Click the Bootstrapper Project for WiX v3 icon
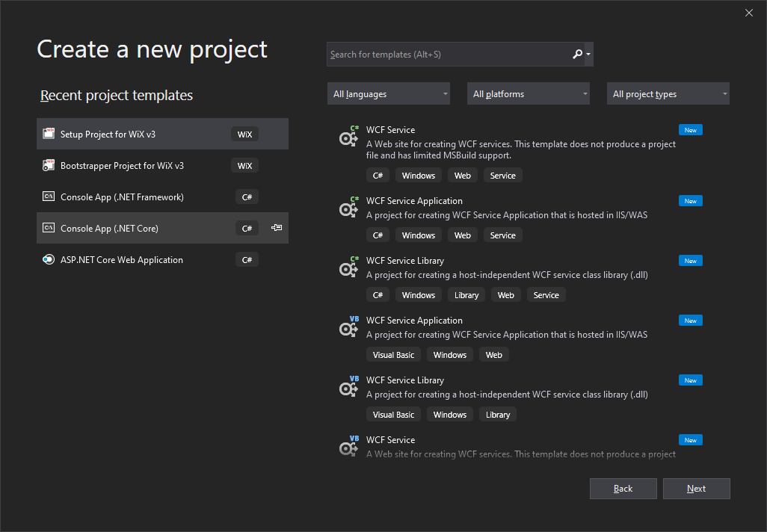The height and width of the screenshot is (532, 767). [x=49, y=165]
